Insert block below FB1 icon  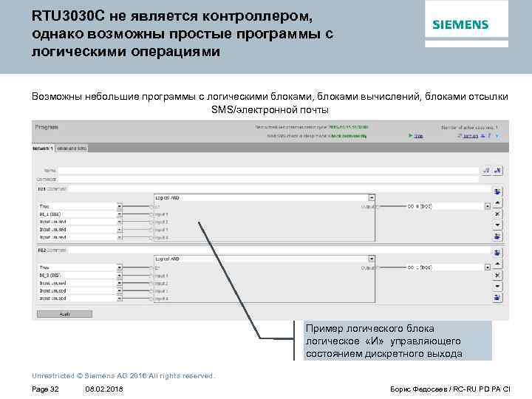497,236
